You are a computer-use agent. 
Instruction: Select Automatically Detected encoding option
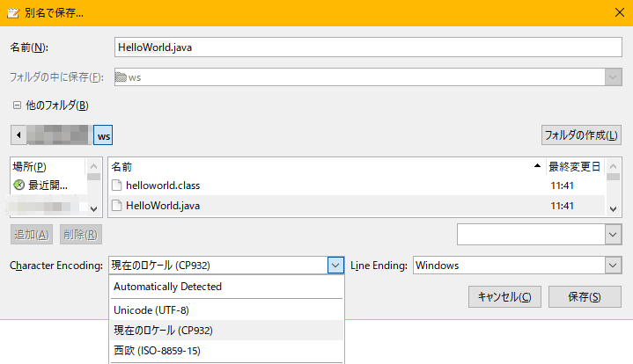(x=167, y=287)
